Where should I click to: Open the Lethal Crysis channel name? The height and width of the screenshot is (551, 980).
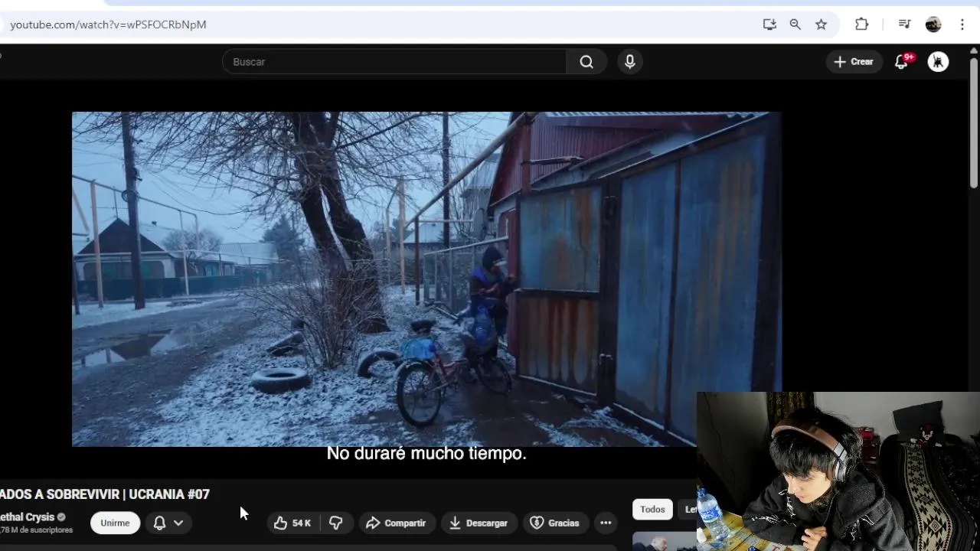(28, 517)
